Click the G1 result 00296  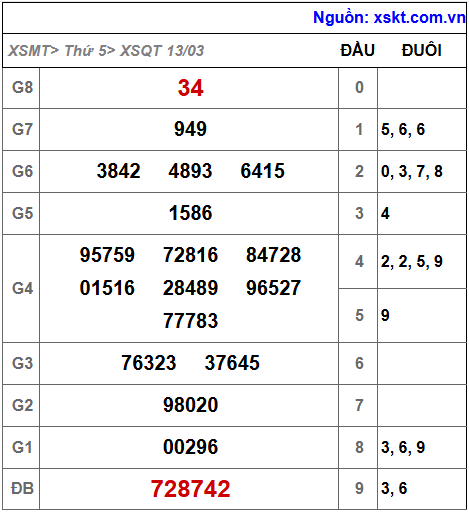190,447
